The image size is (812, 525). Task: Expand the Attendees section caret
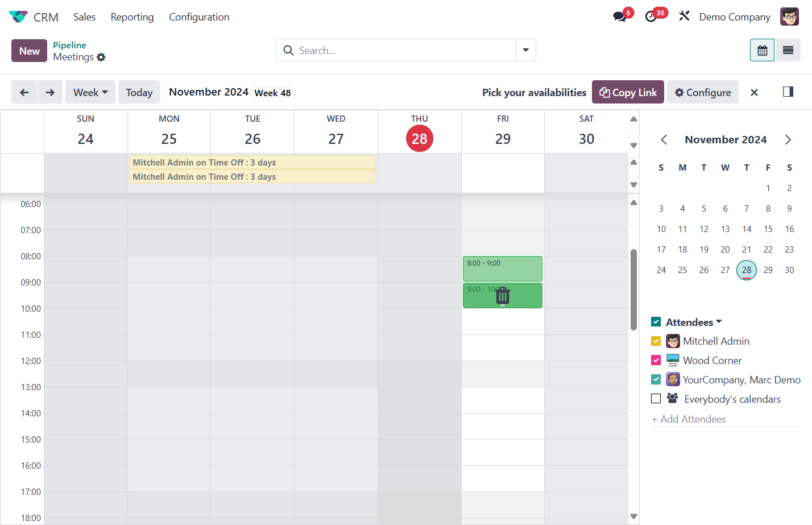point(719,322)
